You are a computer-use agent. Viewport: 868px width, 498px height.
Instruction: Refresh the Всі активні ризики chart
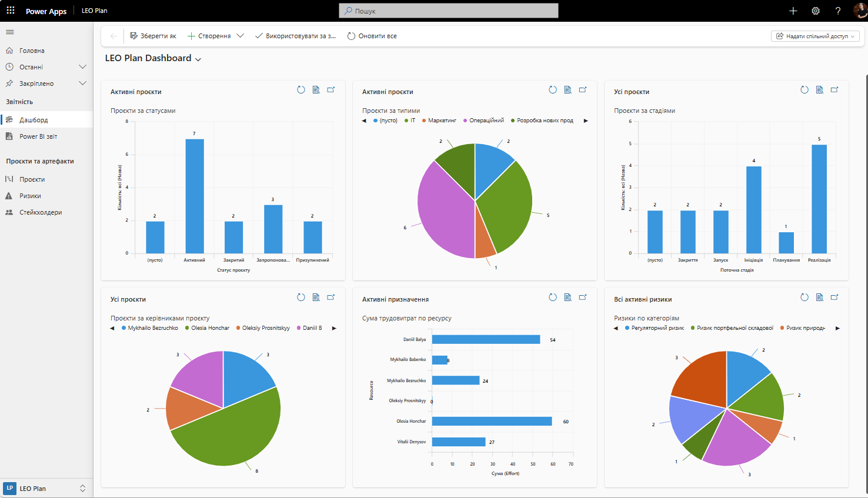tap(804, 298)
